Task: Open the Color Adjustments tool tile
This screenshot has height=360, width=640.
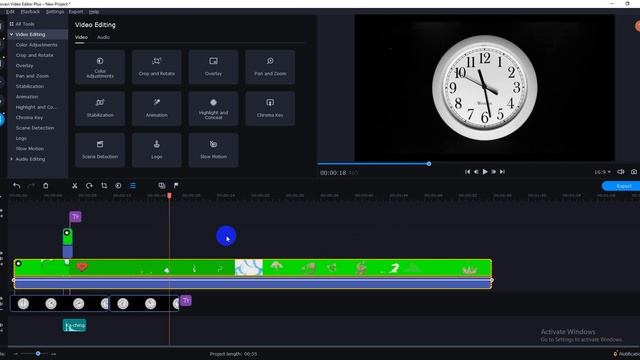Action: coord(100,67)
